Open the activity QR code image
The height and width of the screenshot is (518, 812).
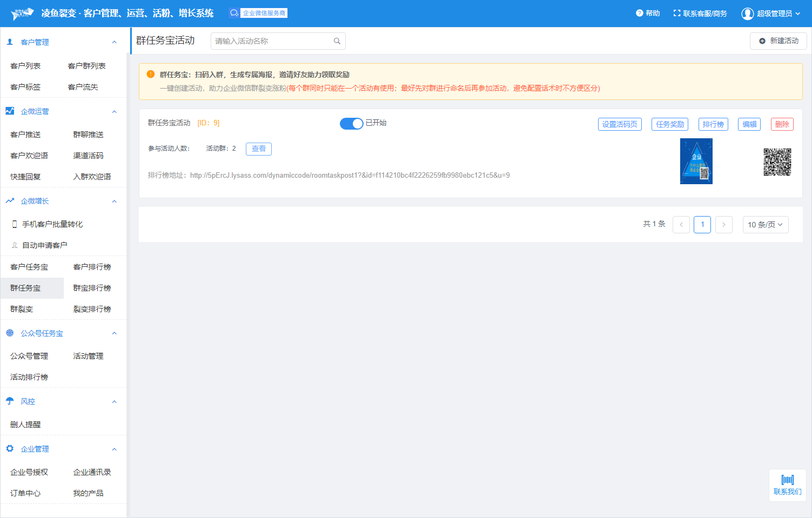click(x=777, y=162)
